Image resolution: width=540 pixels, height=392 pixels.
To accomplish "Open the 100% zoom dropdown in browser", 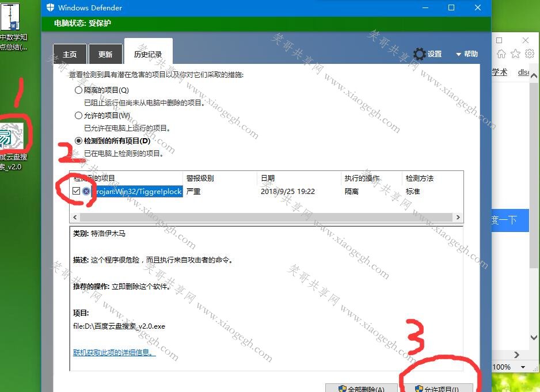I will click(523, 367).
